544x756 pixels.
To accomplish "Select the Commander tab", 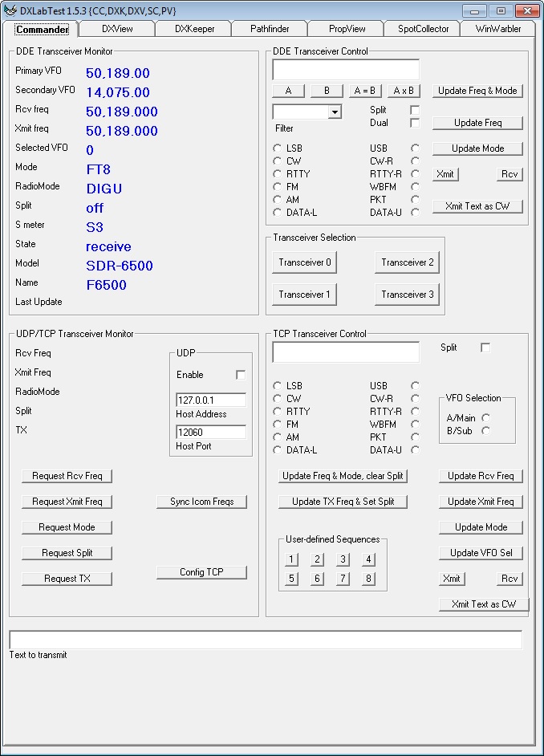I will click(43, 30).
